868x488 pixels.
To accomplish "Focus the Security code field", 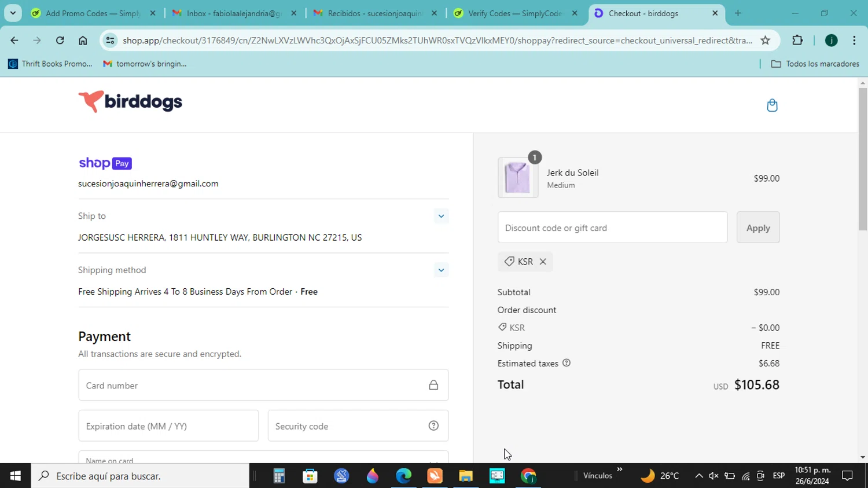I will [358, 425].
